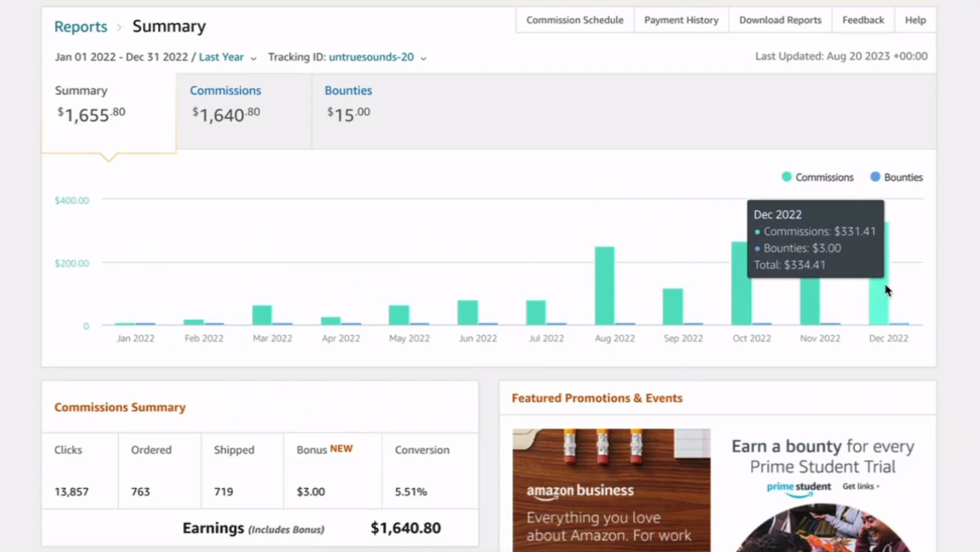The height and width of the screenshot is (552, 980).
Task: Click the Sep 2022 commissions bar
Action: (673, 306)
